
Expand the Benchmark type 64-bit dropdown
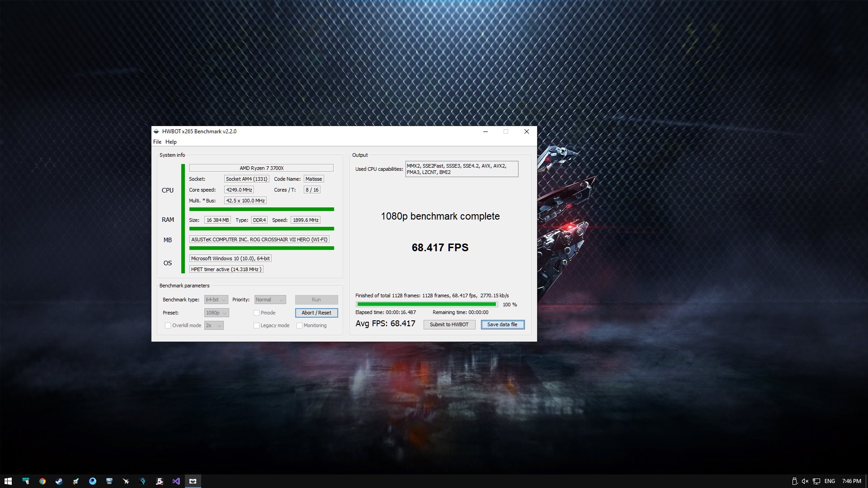[x=216, y=300]
